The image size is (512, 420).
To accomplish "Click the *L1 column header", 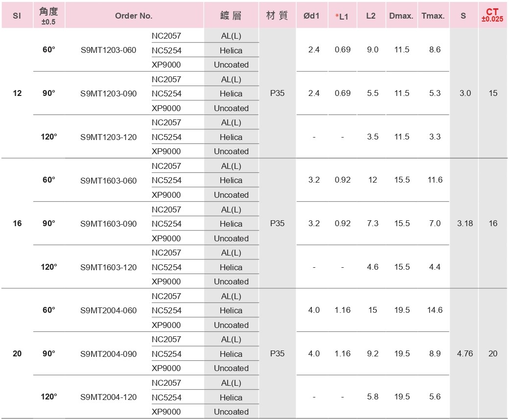I will point(342,16).
